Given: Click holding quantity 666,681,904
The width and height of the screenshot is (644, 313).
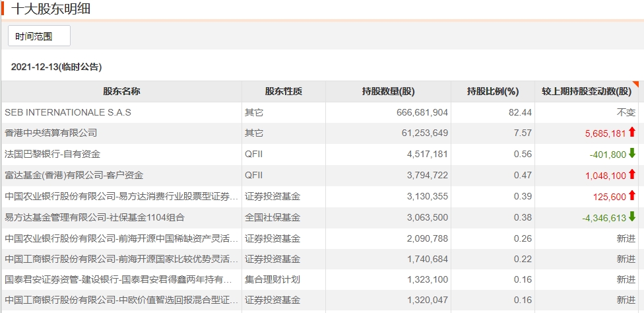Looking at the screenshot, I should point(422,112).
